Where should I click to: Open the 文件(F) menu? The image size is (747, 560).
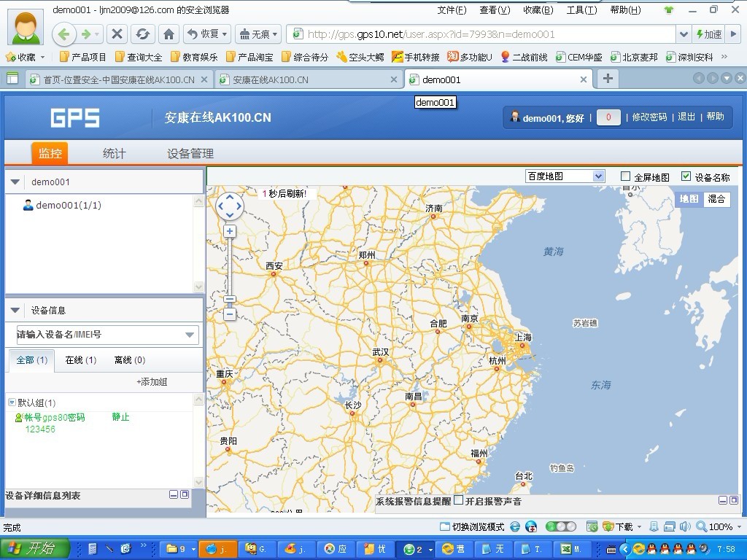452,10
